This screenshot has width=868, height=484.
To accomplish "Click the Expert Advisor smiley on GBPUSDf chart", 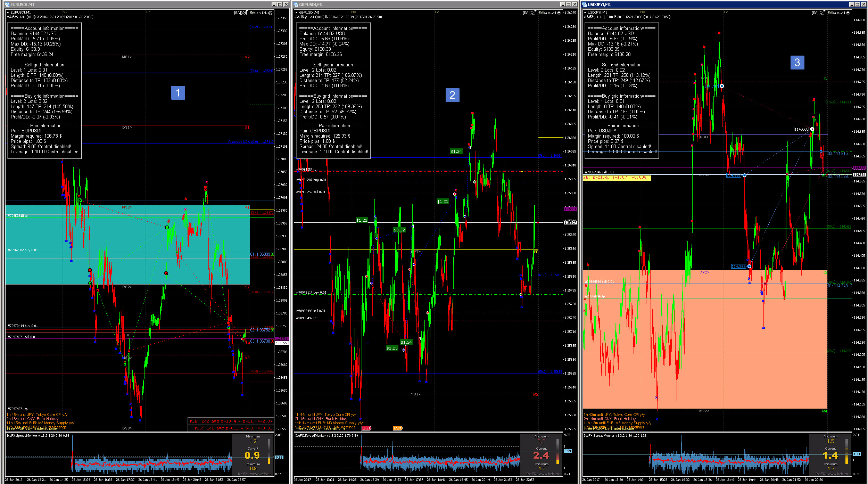I will tap(559, 13).
